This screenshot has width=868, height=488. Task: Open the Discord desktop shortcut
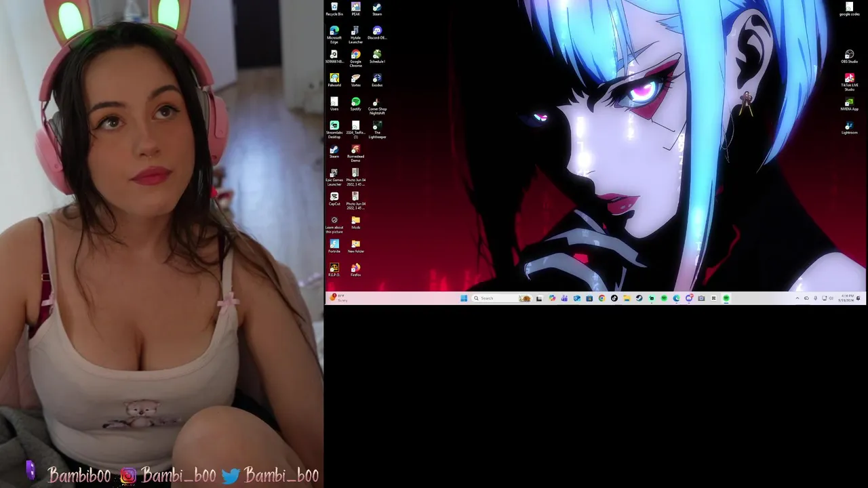377,33
